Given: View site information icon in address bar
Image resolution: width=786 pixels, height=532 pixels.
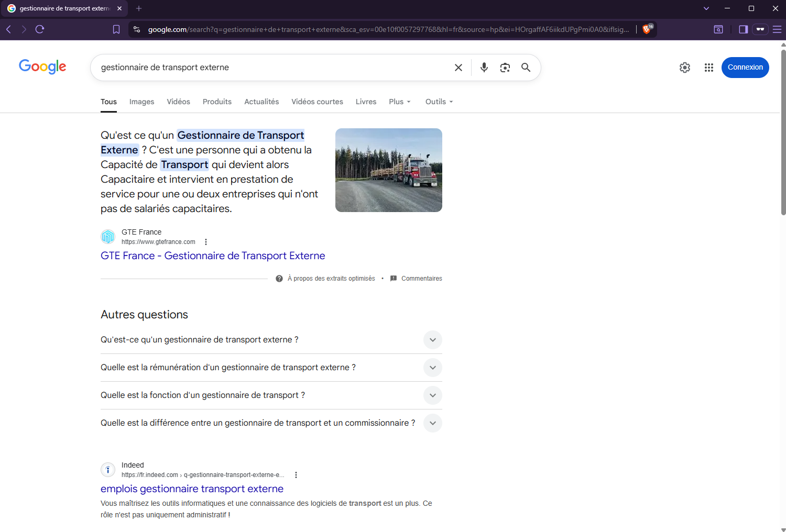Looking at the screenshot, I should click(137, 29).
